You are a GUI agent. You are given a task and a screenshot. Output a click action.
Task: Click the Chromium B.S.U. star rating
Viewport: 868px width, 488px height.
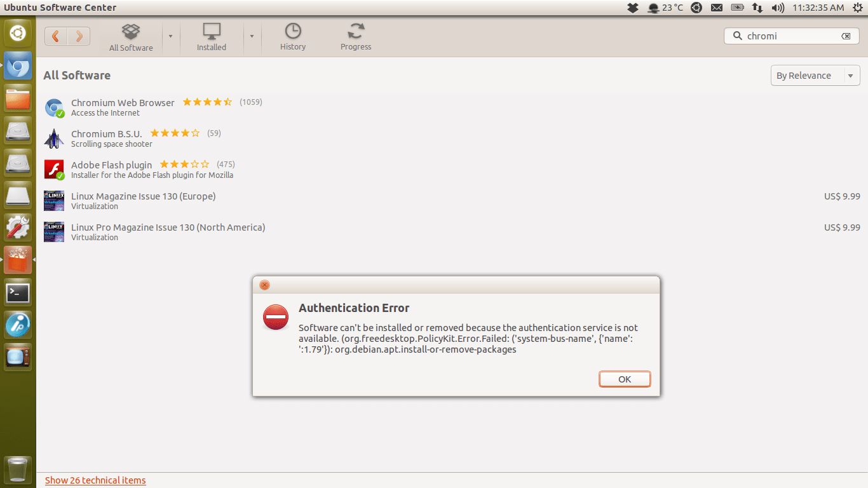tap(175, 133)
